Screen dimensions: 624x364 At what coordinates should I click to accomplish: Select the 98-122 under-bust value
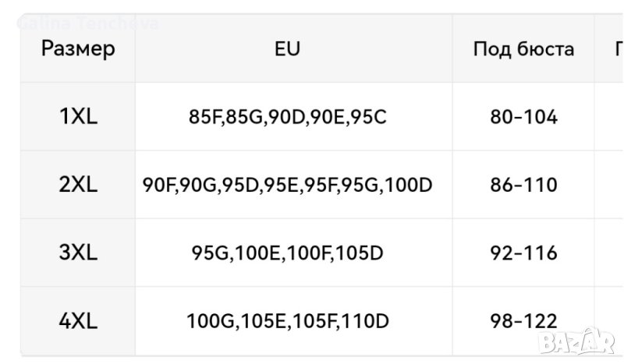(523, 320)
